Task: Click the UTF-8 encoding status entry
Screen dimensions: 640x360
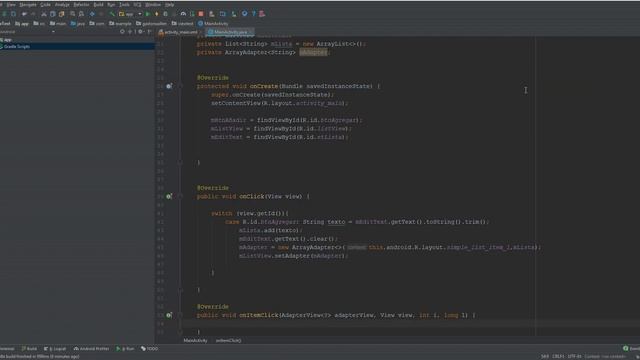Action: 574,356
